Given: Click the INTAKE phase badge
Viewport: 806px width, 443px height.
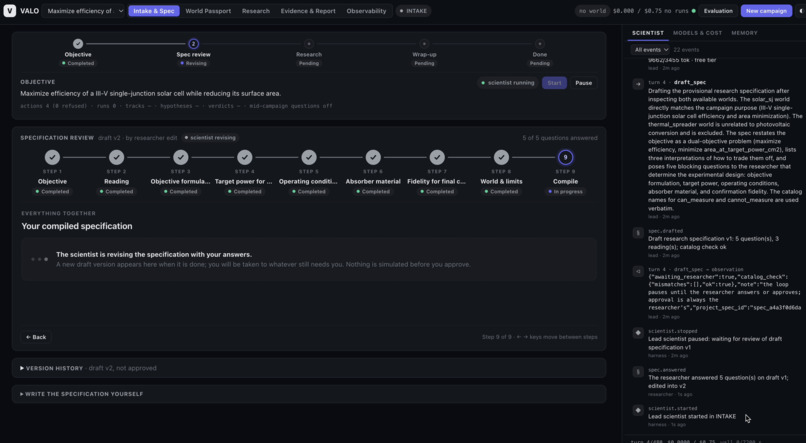Looking at the screenshot, I should [x=413, y=11].
